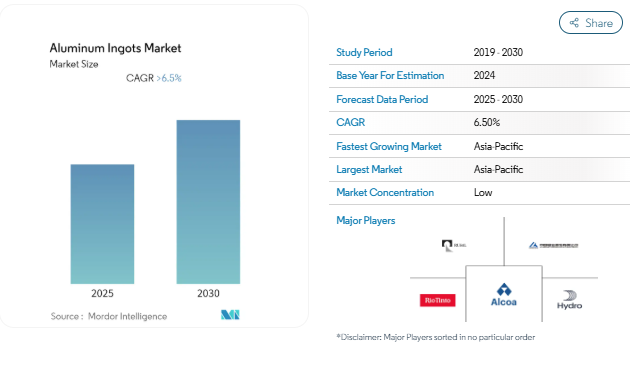This screenshot has width=631, height=366.
Task: Select the Hydro logo
Action: 569,300
